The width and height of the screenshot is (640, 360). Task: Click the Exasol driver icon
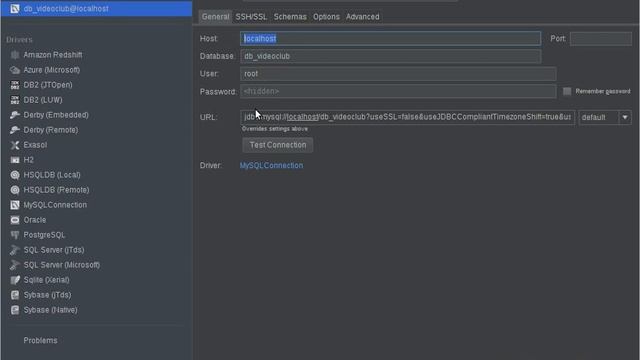point(15,145)
